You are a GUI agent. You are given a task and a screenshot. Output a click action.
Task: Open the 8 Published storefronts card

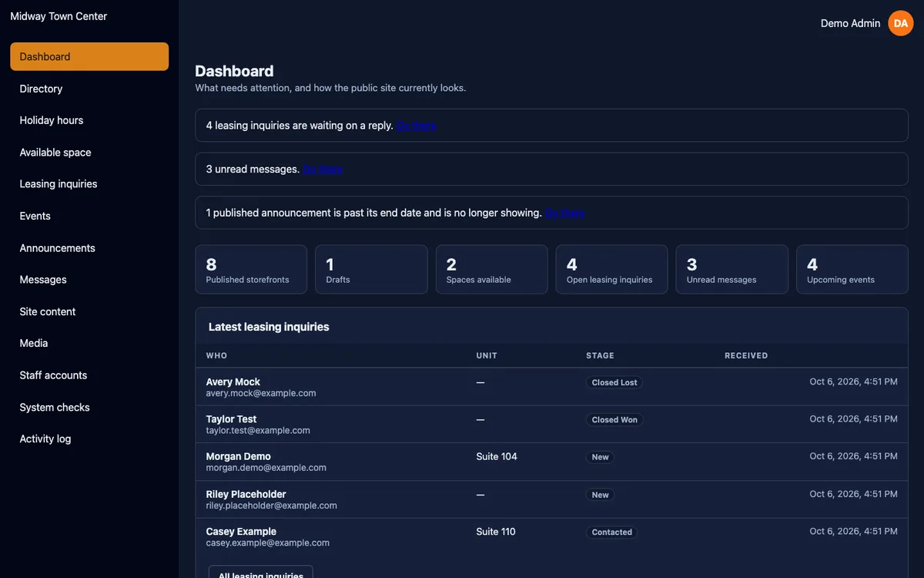point(251,270)
